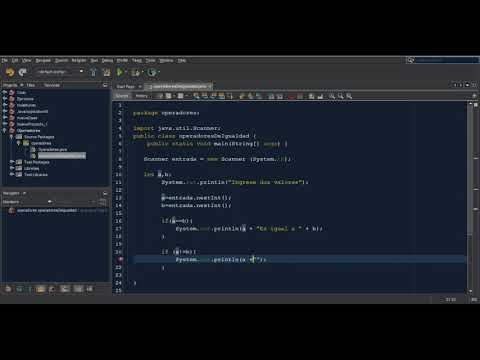Click the show opened documents list arrow
The width and height of the screenshot is (480, 360).
coord(467,85)
